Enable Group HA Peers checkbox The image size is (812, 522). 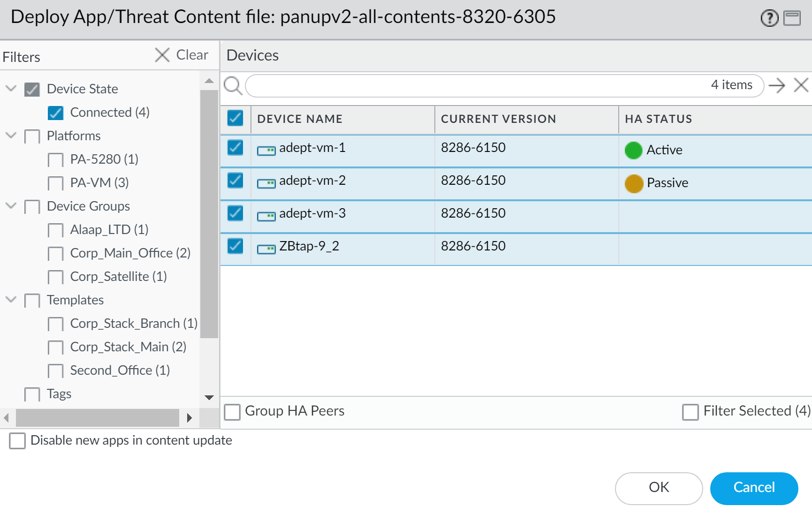point(232,412)
